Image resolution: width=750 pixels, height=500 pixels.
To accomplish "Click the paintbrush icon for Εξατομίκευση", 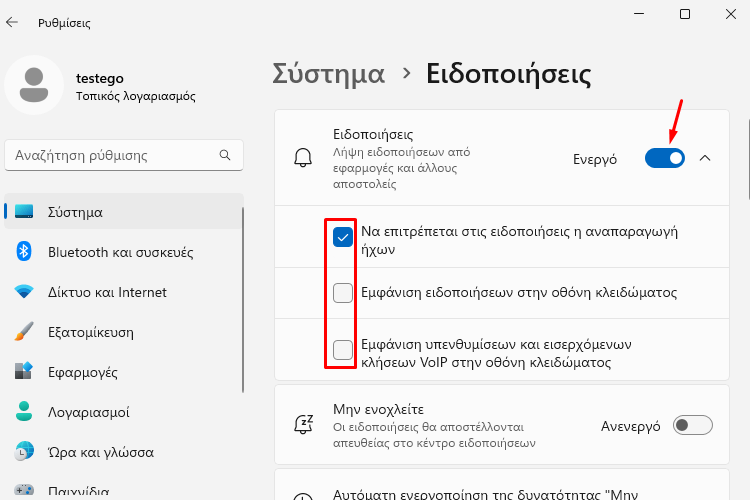I will click(24, 331).
